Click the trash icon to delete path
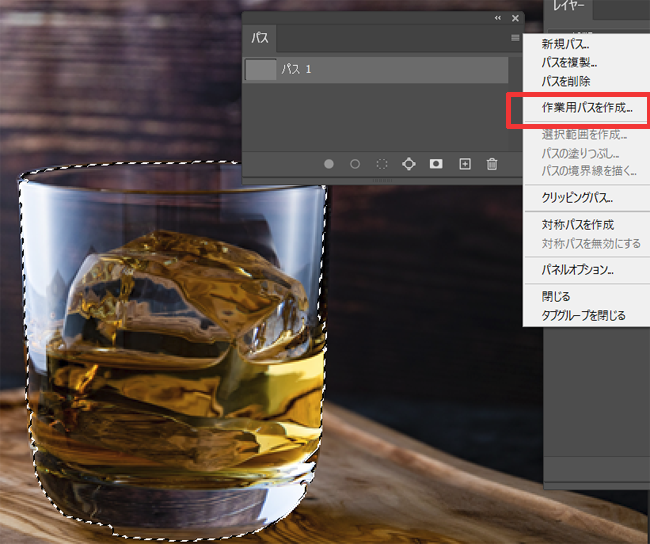The image size is (650, 544). pyautogui.click(x=491, y=164)
